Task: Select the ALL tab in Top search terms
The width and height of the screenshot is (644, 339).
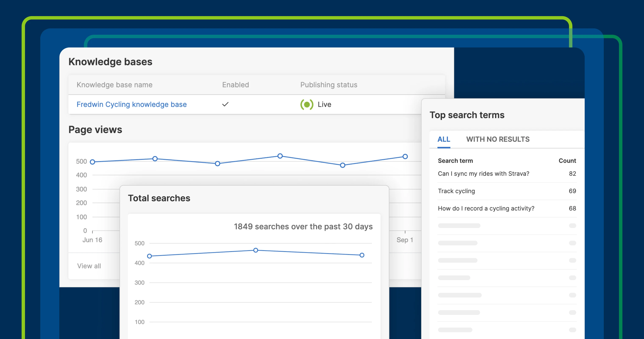Action: click(x=444, y=139)
